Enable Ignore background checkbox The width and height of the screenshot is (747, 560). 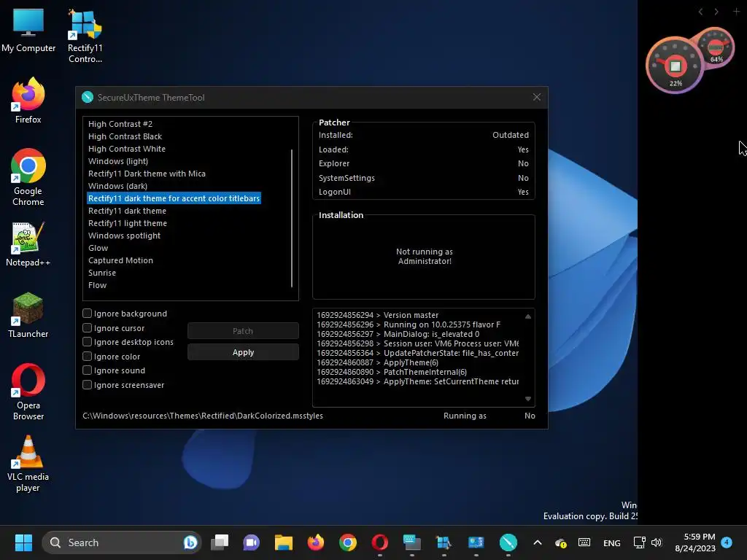click(x=88, y=314)
